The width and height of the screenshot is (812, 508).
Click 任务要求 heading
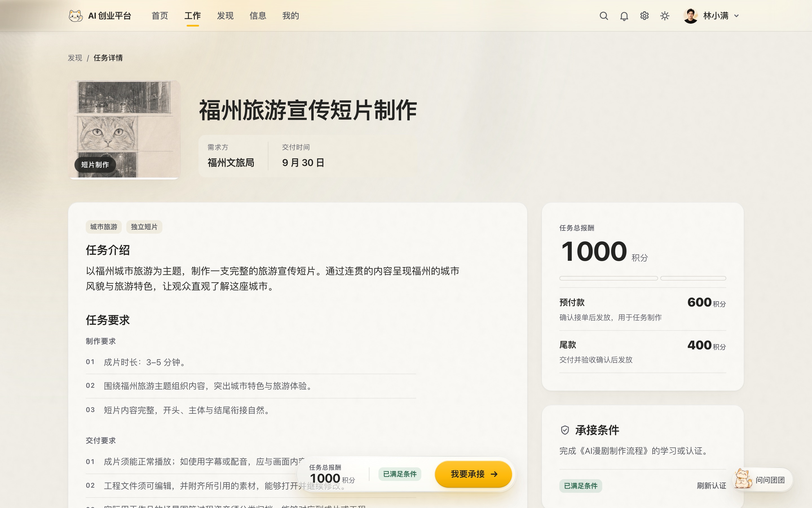[x=108, y=320]
